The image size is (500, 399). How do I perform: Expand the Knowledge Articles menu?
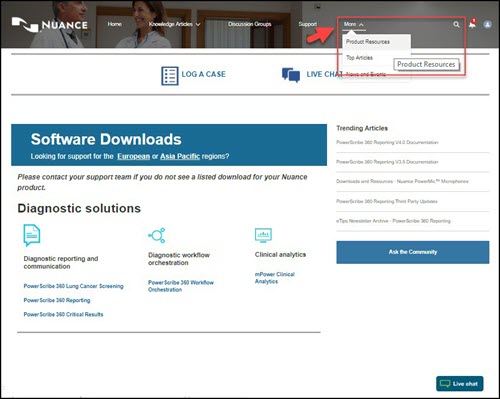174,24
